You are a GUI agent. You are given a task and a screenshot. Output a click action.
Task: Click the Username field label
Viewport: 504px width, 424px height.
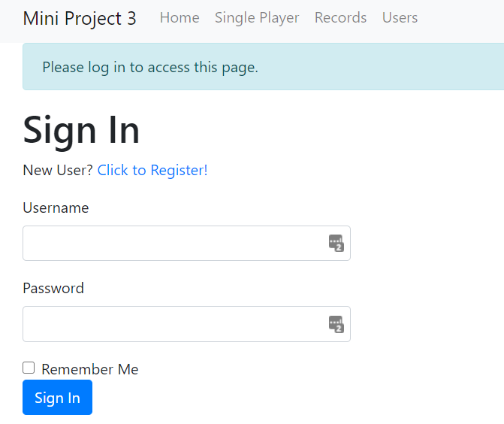(x=56, y=207)
